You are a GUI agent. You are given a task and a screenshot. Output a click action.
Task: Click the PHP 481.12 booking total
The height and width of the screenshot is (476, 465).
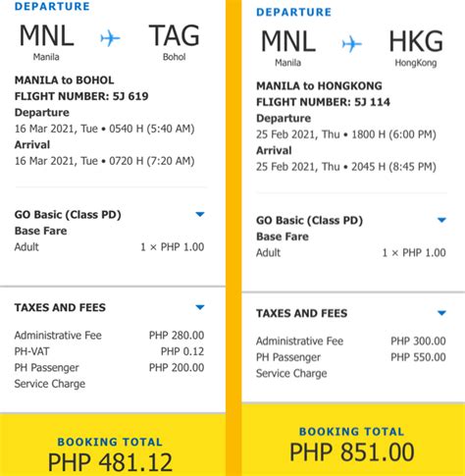(110, 462)
